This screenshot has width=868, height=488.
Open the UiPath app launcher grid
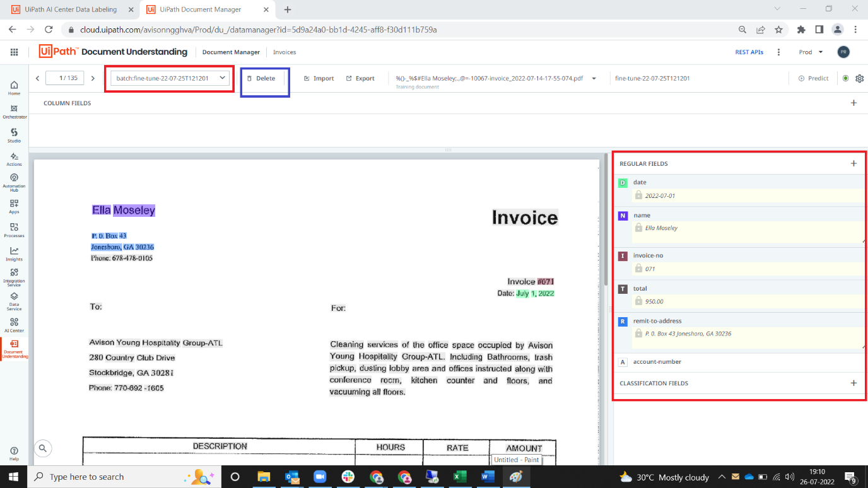pos(14,52)
